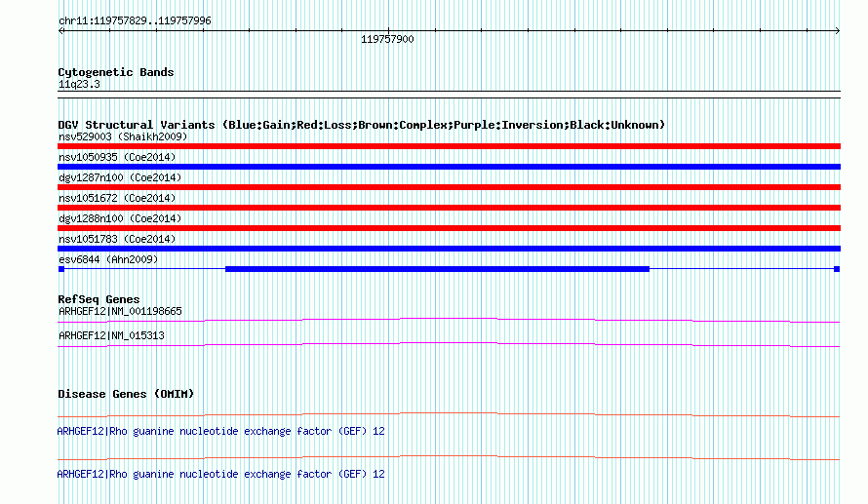Click the blue gain bar under nsv1050935
Viewport: 868px width, 504px height.
[449, 167]
